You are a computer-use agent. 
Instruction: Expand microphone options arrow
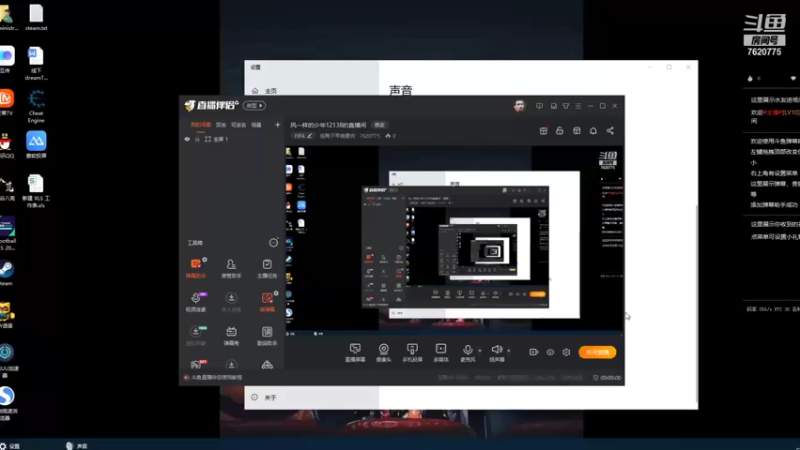point(480,351)
